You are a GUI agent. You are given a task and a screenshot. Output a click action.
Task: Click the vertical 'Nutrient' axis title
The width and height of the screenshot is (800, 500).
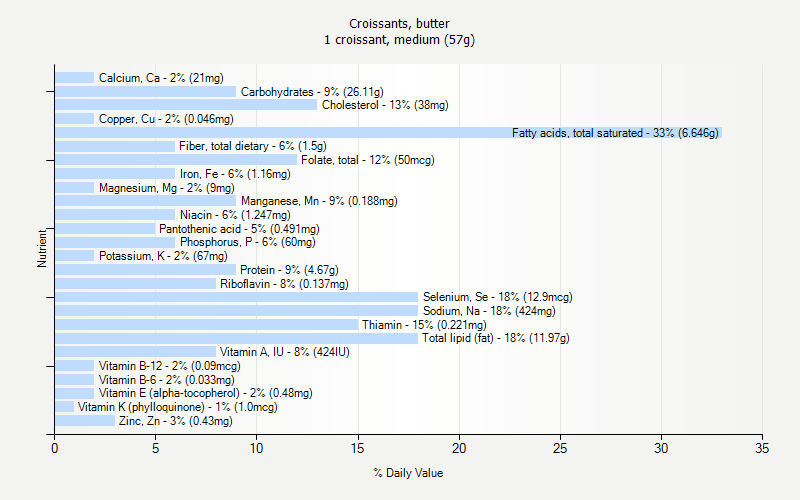pyautogui.click(x=42, y=248)
